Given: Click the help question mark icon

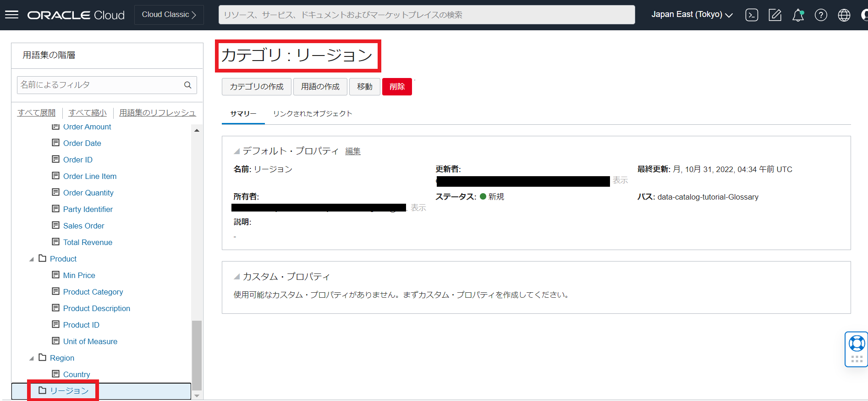Looking at the screenshot, I should click(821, 15).
